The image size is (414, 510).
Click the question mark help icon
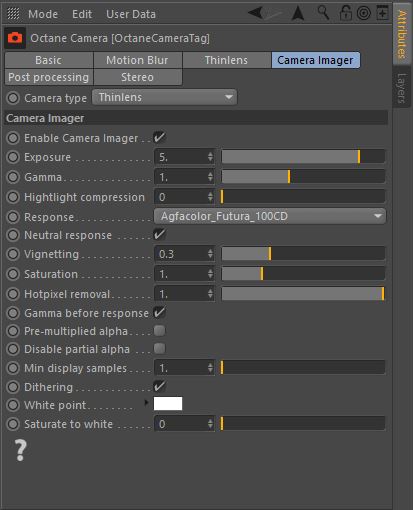point(20,450)
